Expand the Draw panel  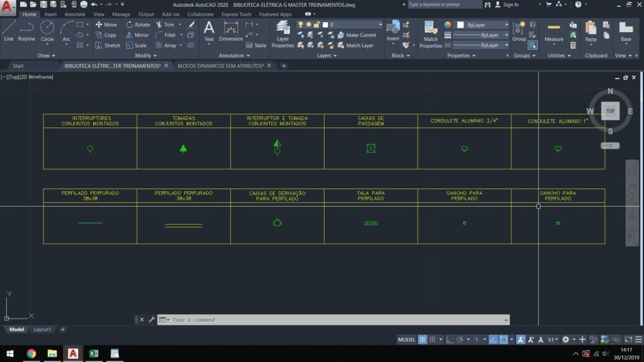click(47, 55)
